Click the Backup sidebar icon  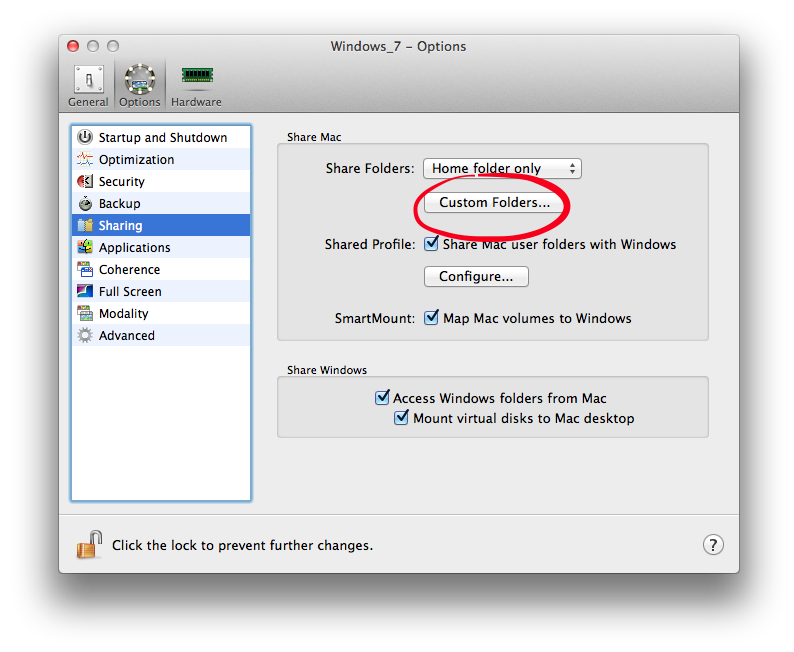[x=85, y=203]
